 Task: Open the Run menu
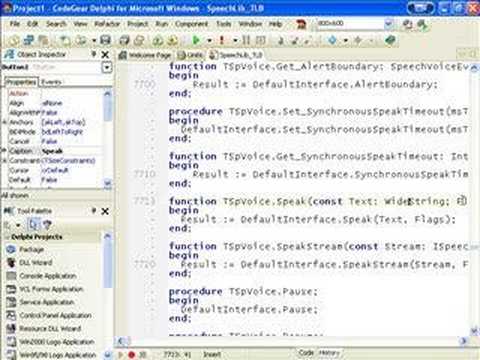(162, 24)
